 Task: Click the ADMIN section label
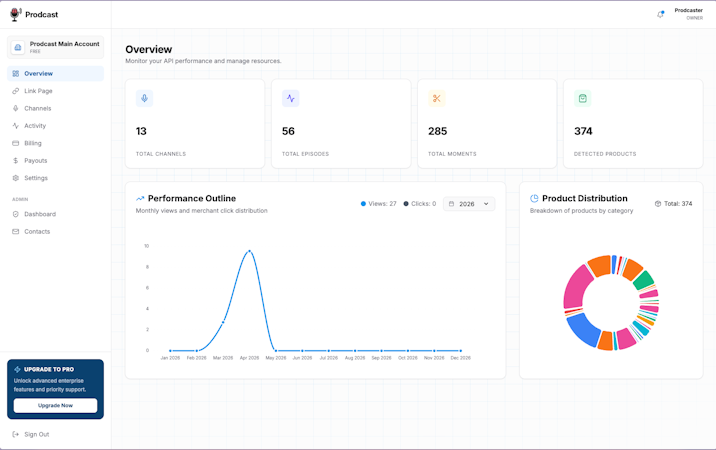point(20,199)
